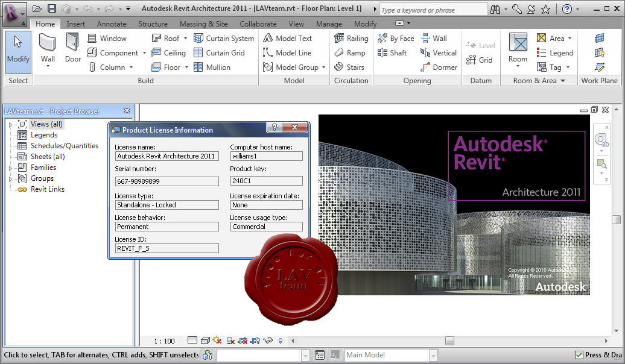This screenshot has width=625, height=364.
Task: Click the Design Options icon in status bar
Action: pos(320,355)
